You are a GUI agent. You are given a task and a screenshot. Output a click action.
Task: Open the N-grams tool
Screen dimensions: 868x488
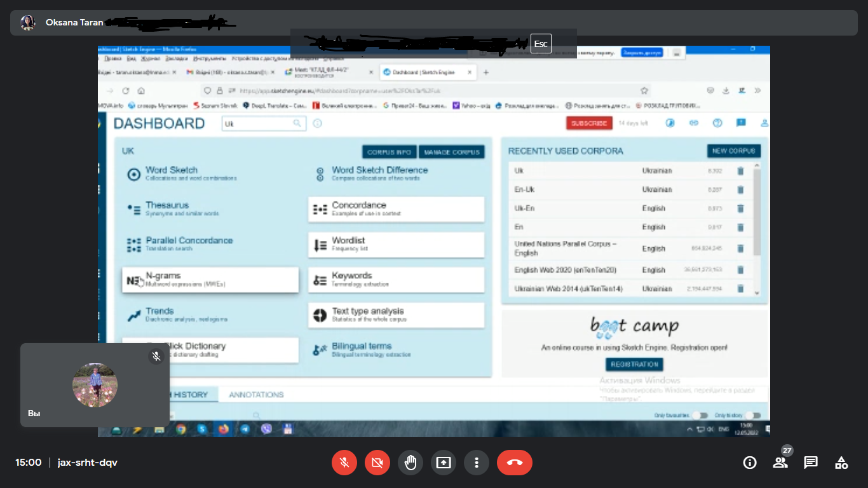(210, 280)
